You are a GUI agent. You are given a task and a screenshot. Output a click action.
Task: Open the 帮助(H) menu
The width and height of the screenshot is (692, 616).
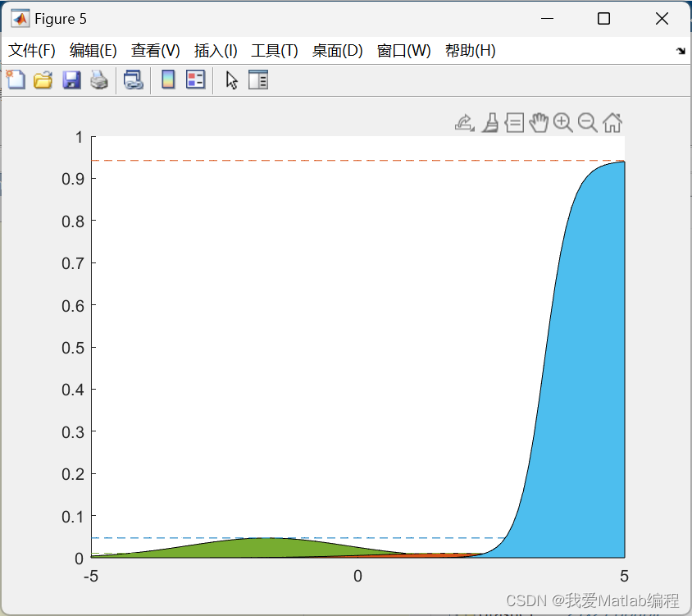471,50
